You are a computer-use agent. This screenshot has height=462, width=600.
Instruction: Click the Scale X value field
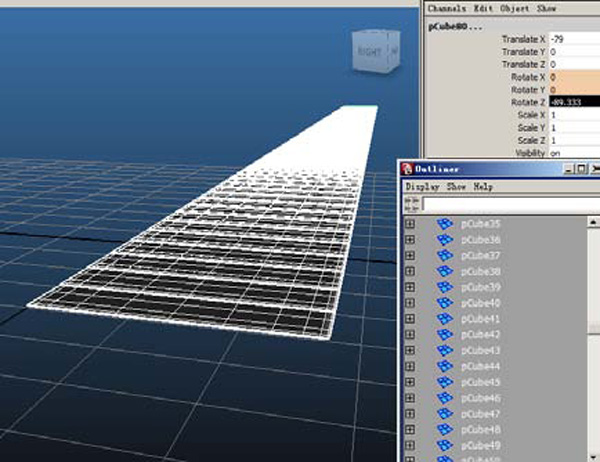574,115
